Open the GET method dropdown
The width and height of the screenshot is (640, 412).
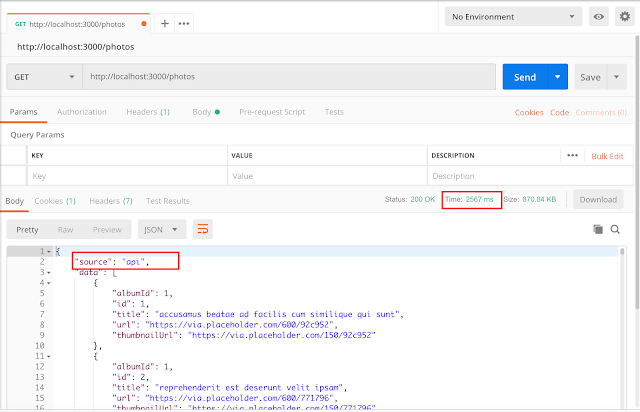point(44,77)
